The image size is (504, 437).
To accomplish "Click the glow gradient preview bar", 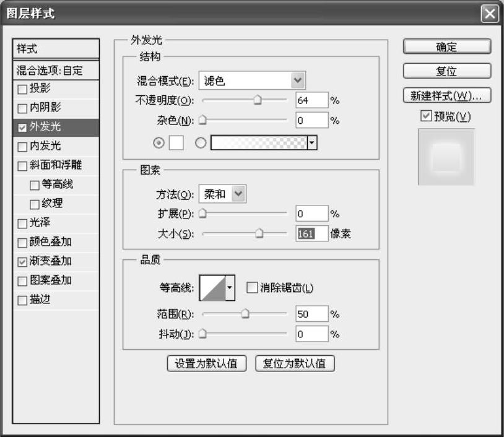I will coord(259,142).
